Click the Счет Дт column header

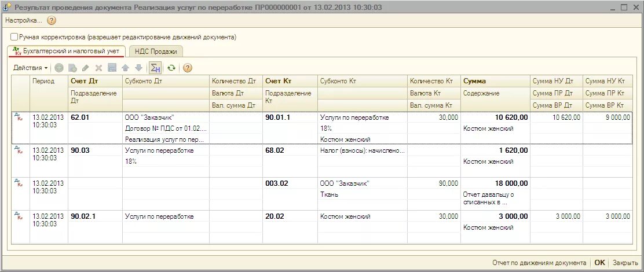96,81
